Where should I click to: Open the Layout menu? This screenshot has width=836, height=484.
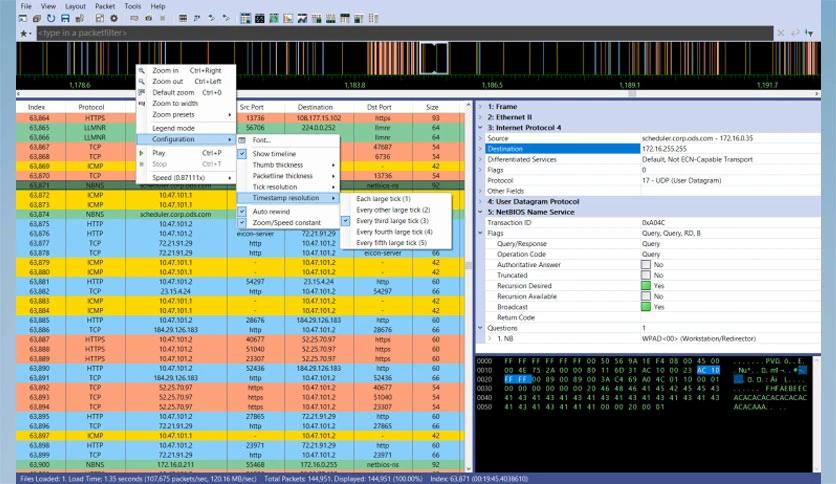tap(75, 6)
